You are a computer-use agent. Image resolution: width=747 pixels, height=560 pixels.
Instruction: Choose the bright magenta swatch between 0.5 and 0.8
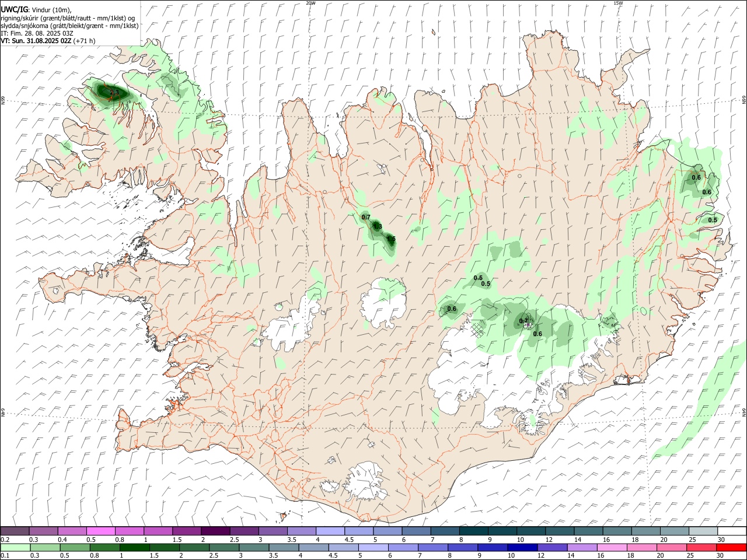[102, 531]
